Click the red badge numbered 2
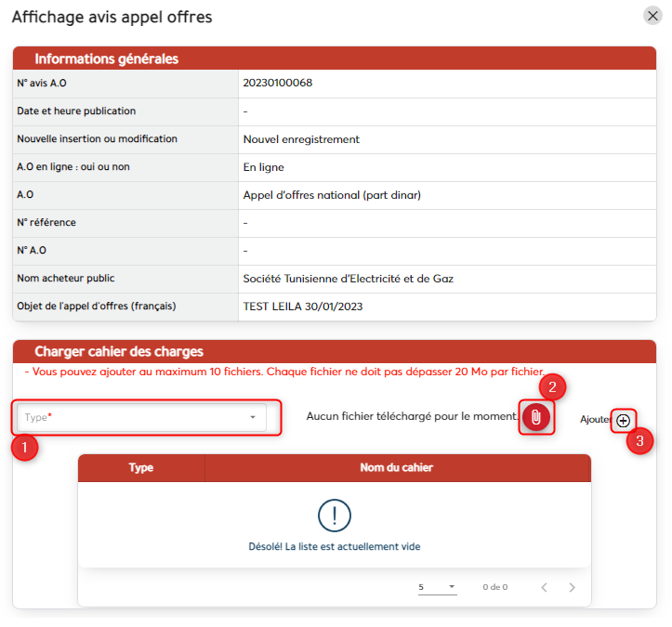 [x=552, y=386]
